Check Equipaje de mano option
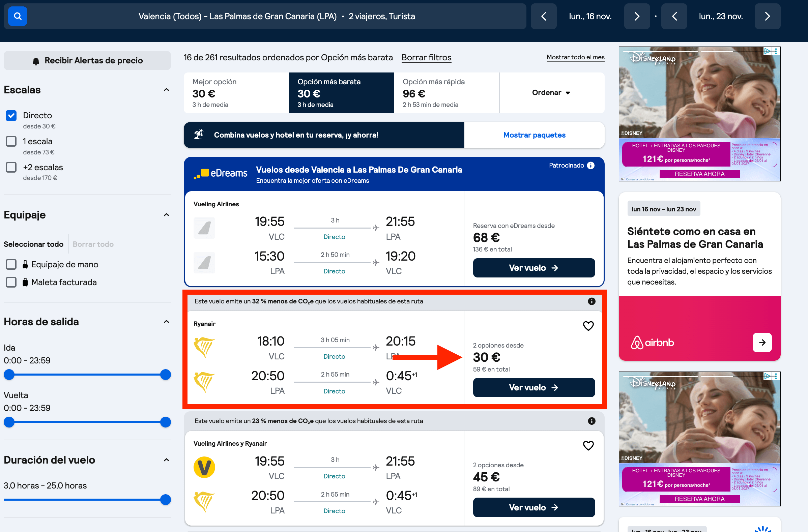The width and height of the screenshot is (808, 532). [11, 264]
